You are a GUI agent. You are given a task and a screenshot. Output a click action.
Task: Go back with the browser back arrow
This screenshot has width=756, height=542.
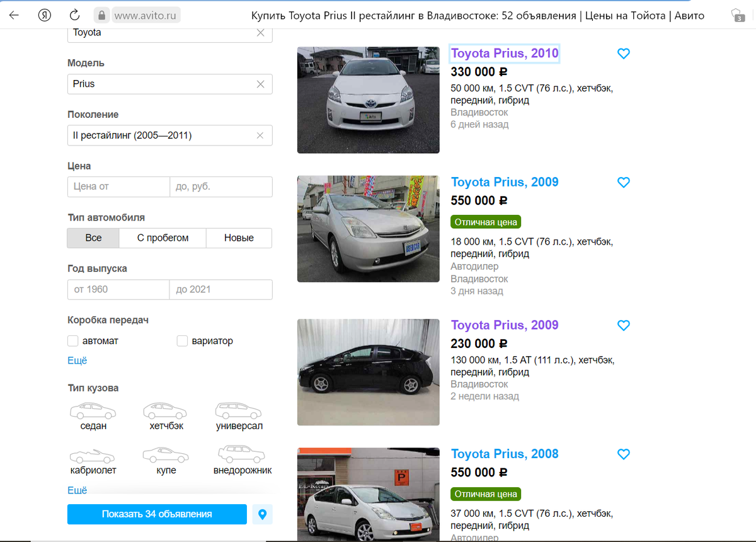click(x=14, y=15)
